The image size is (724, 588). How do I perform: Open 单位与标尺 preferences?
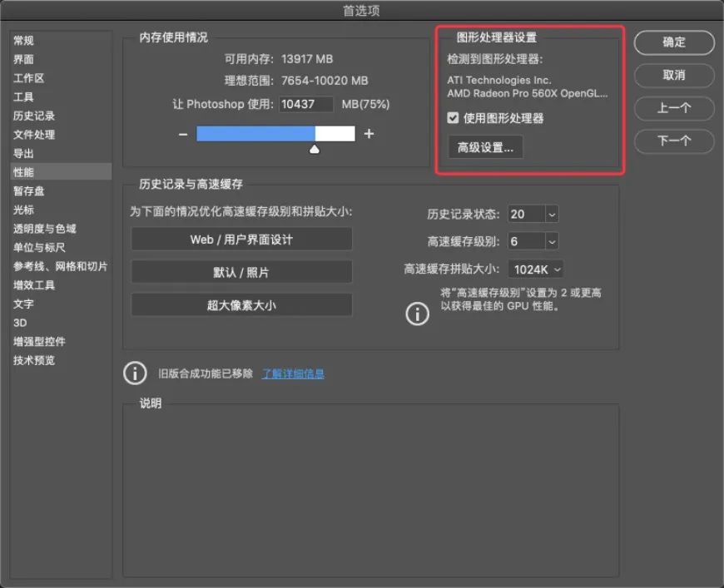click(61, 247)
